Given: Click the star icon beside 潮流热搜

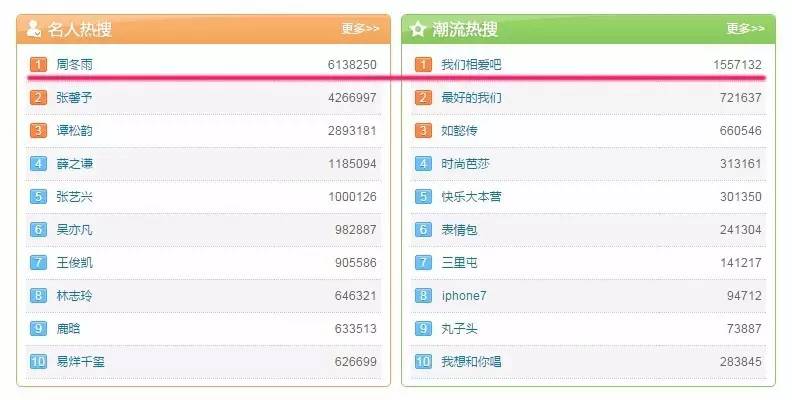Looking at the screenshot, I should tap(418, 29).
